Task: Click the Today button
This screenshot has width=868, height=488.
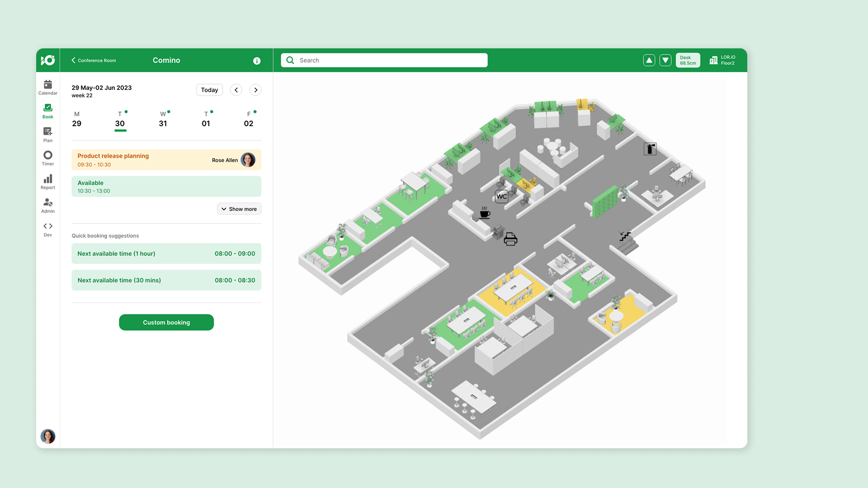Action: click(x=209, y=90)
